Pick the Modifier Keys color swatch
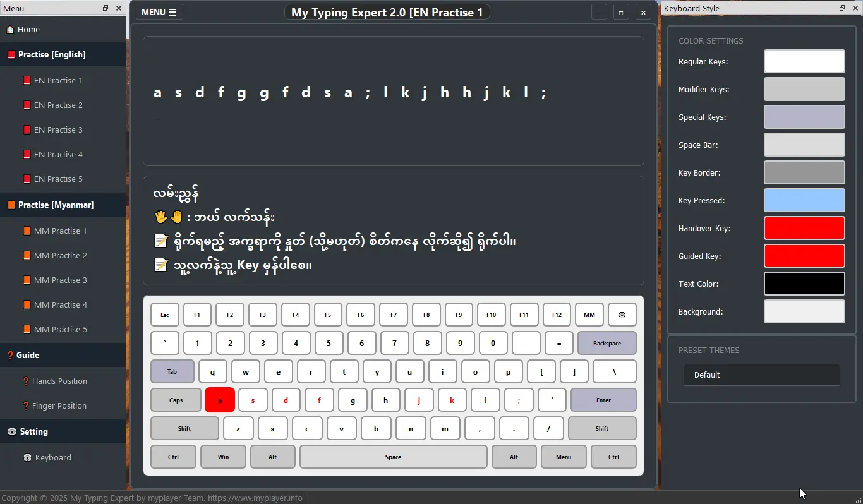The height and width of the screenshot is (504, 863). click(804, 89)
